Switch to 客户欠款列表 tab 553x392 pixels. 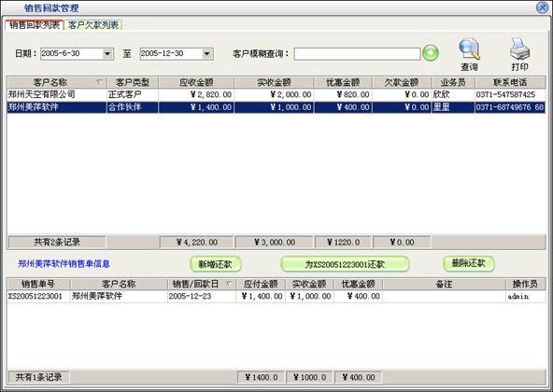[x=93, y=25]
